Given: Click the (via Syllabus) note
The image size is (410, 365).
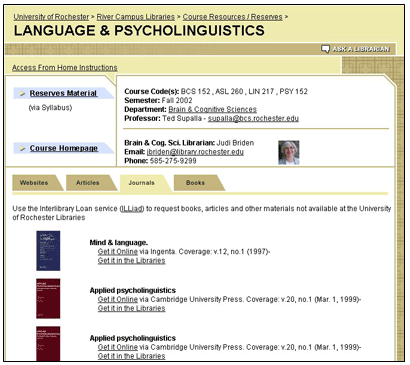Looking at the screenshot, I should (50, 108).
